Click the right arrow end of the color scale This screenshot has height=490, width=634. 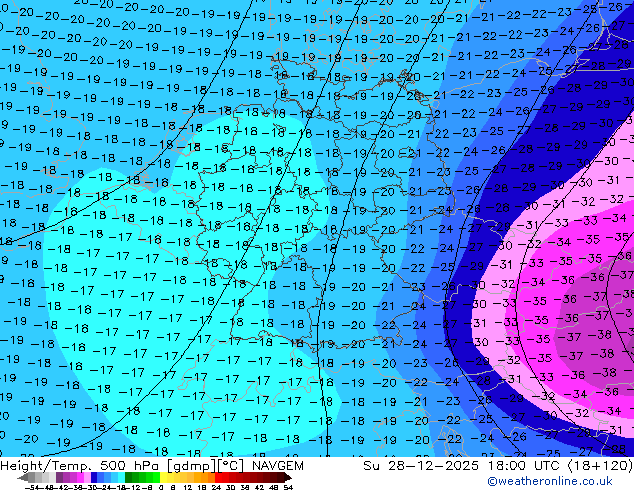(x=288, y=478)
